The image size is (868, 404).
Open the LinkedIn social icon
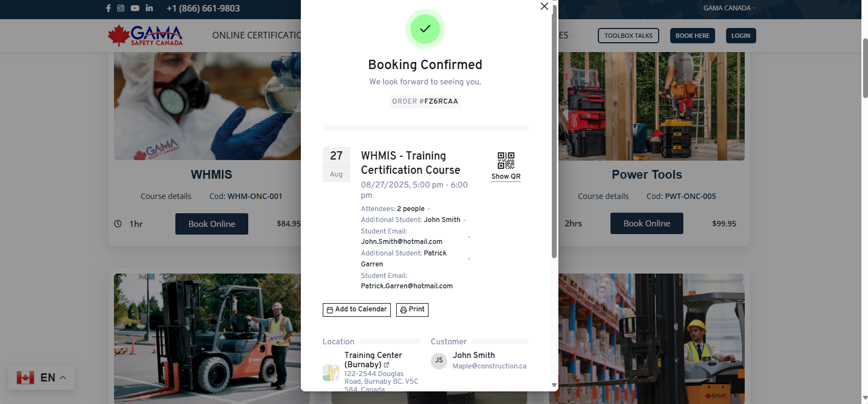tap(149, 8)
